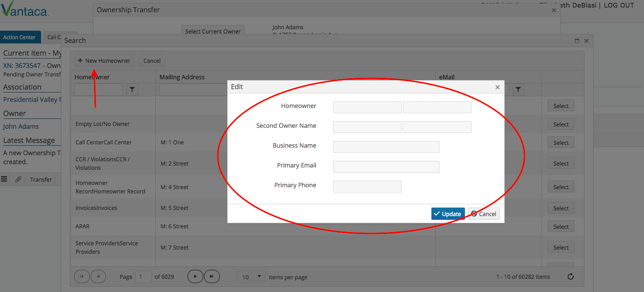The width and height of the screenshot is (644, 292).
Task: Maximize the Search window
Action: 576,41
